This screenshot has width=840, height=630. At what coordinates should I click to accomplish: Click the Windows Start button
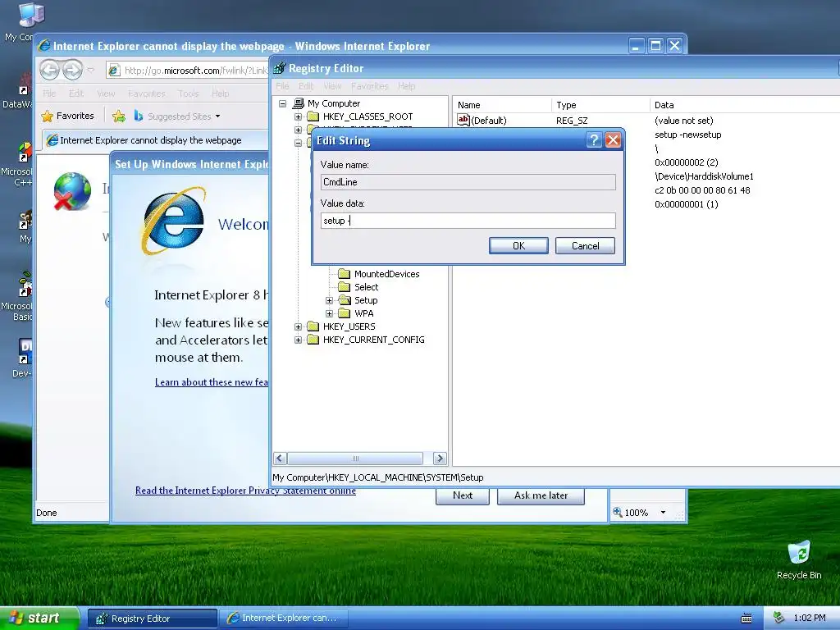[x=39, y=618]
